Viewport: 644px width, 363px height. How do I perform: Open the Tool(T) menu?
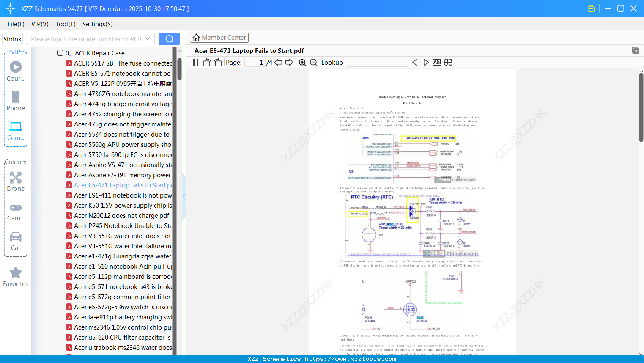click(66, 24)
